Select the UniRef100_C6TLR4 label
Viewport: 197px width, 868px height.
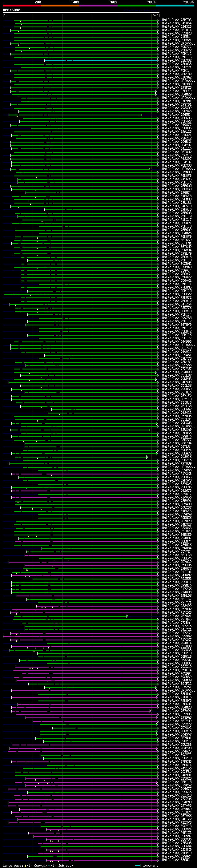(x=177, y=446)
